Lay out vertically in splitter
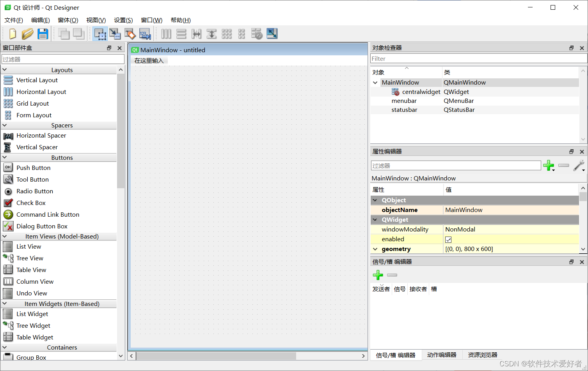Viewport: 588px width, 371px height. click(x=211, y=34)
